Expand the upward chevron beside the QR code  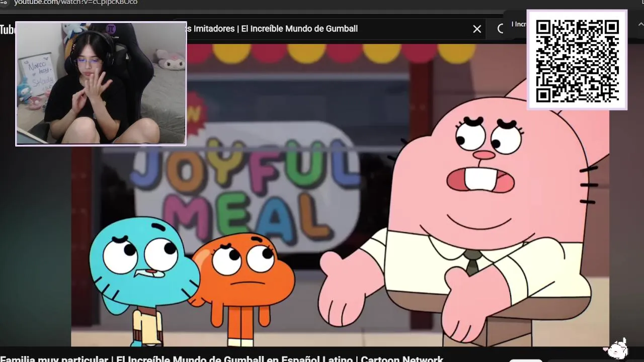[640, 24]
